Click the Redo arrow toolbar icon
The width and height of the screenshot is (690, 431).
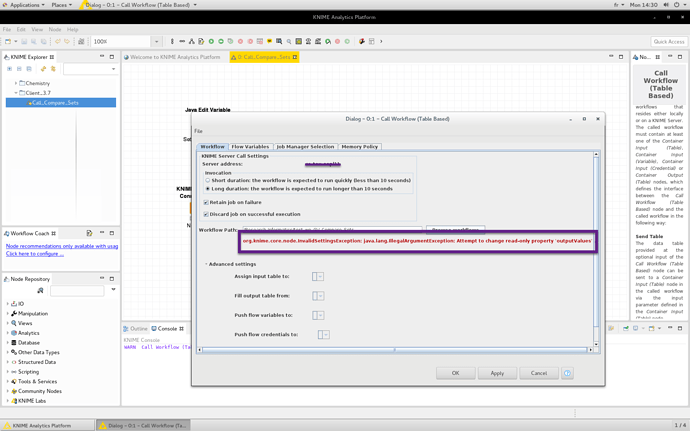tap(67, 41)
